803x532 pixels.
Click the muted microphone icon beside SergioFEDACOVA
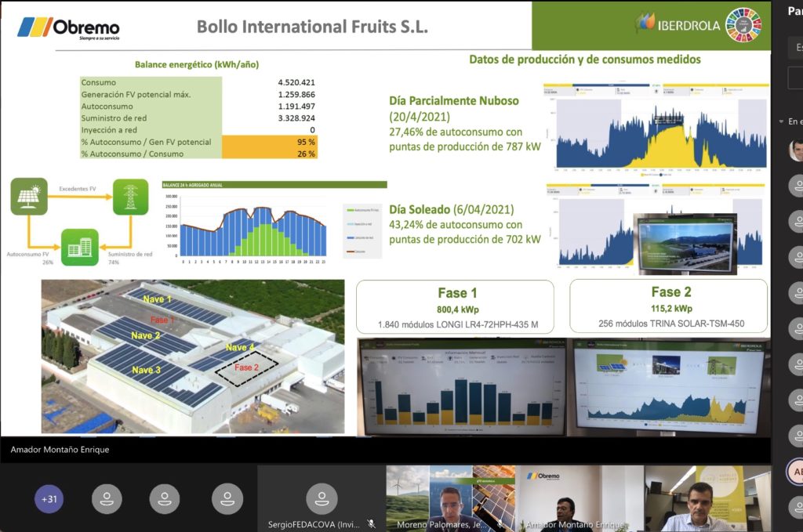371,524
